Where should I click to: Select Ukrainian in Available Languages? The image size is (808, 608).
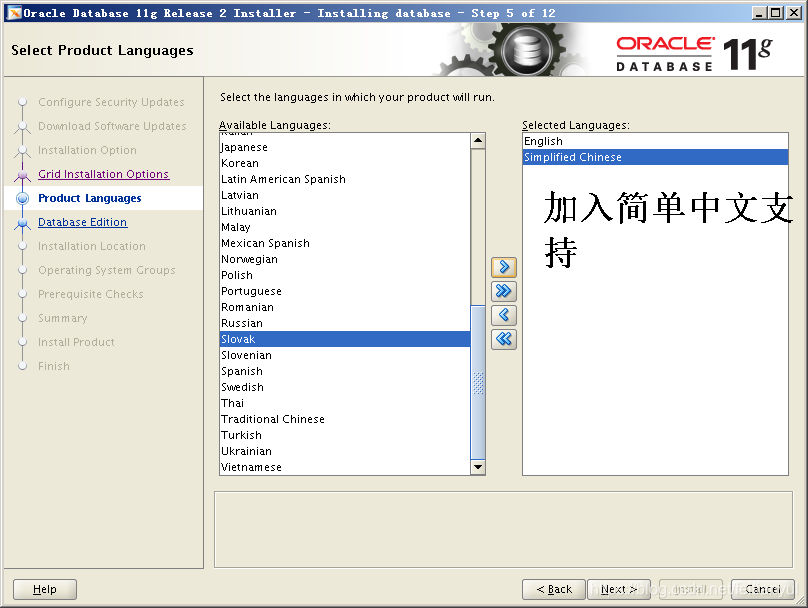click(x=345, y=451)
